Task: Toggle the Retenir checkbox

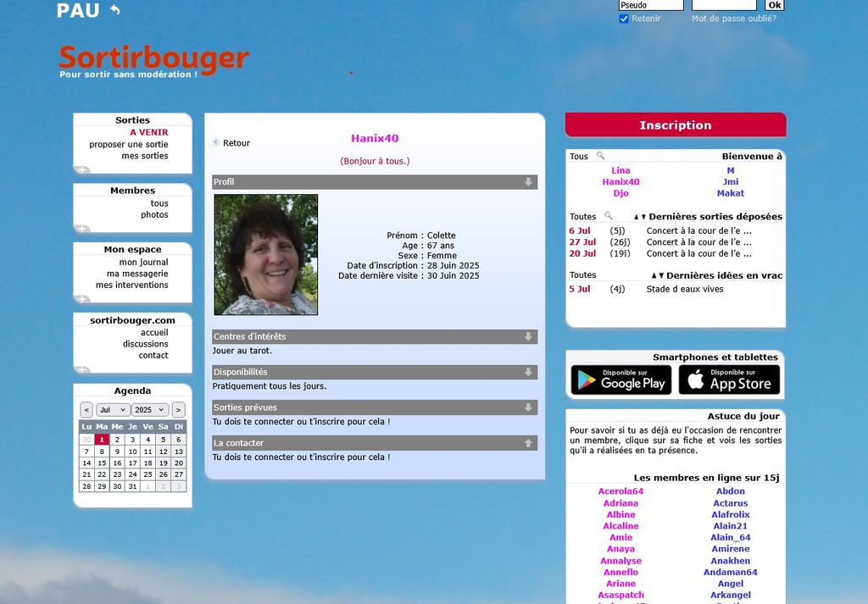Action: coord(624,19)
